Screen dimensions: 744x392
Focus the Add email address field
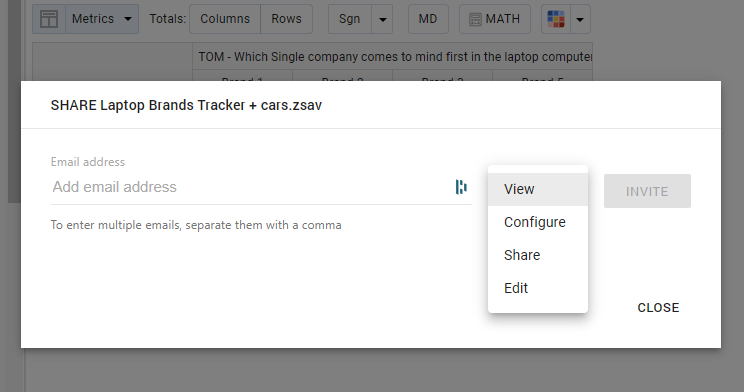coord(251,187)
